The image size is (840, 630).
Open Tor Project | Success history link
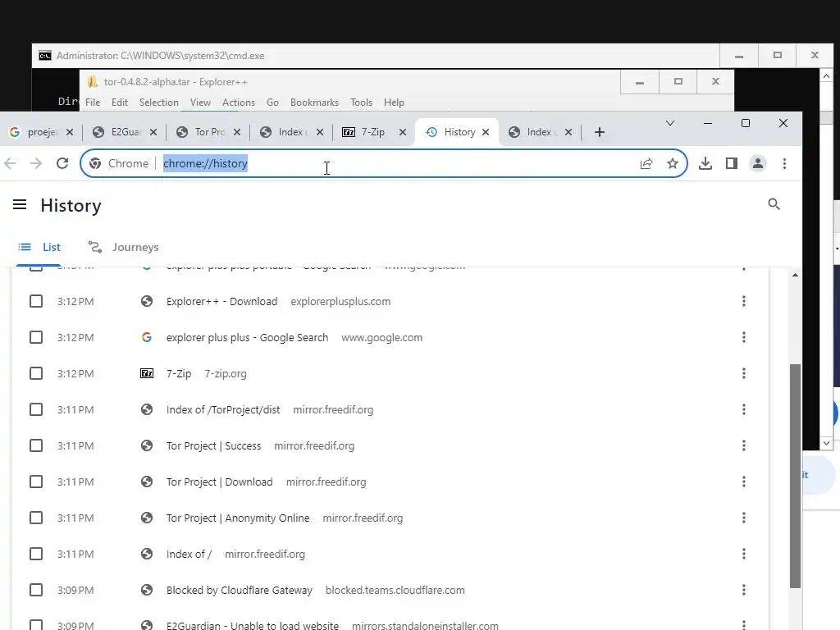click(213, 445)
